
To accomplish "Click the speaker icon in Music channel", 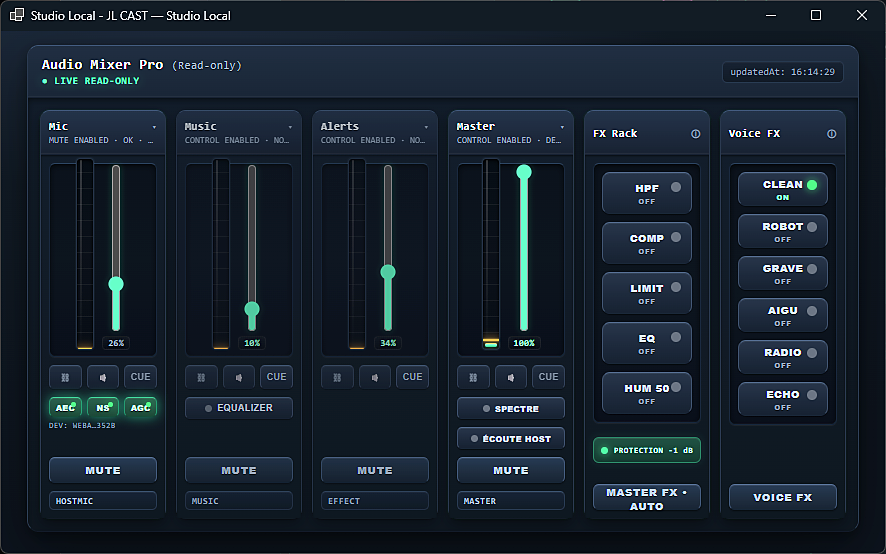I will pos(239,377).
